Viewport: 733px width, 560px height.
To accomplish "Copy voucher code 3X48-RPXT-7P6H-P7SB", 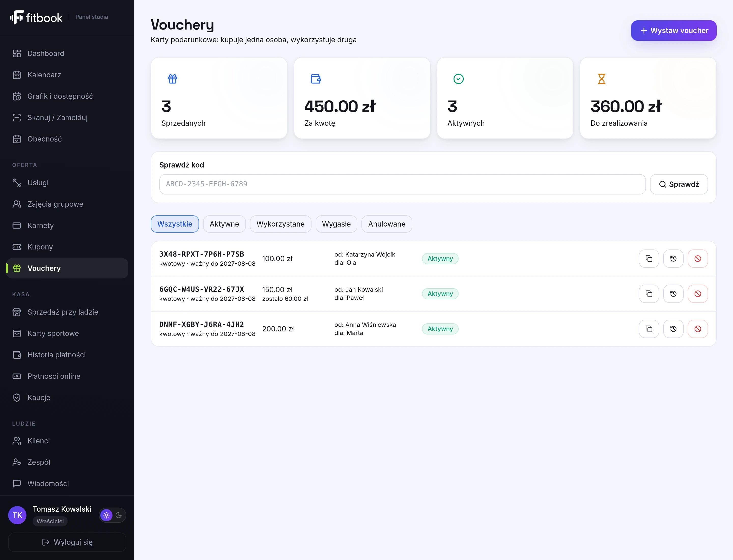I will click(649, 259).
